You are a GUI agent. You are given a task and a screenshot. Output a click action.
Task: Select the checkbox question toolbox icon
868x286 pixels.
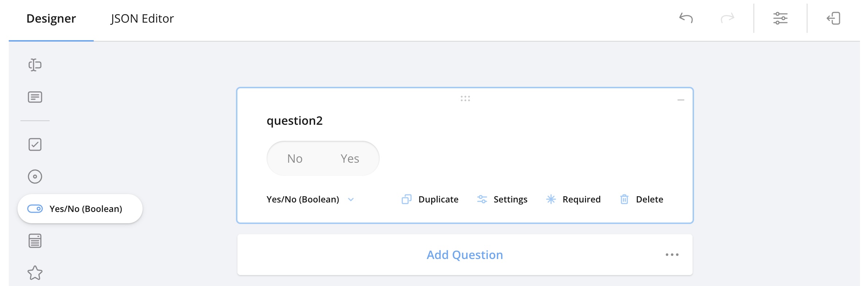[35, 144]
